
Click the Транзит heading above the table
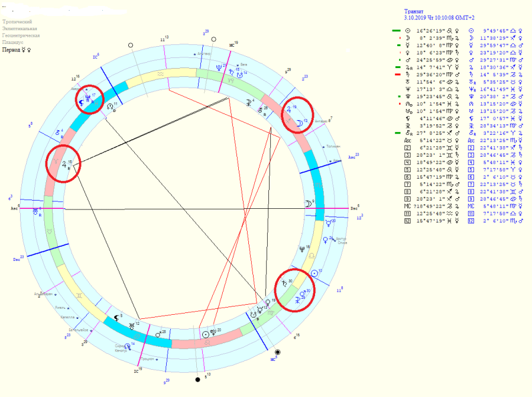click(x=413, y=11)
